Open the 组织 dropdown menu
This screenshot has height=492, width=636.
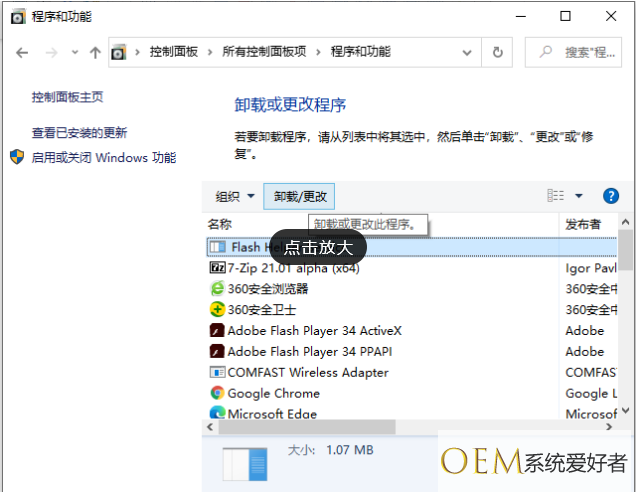point(235,196)
